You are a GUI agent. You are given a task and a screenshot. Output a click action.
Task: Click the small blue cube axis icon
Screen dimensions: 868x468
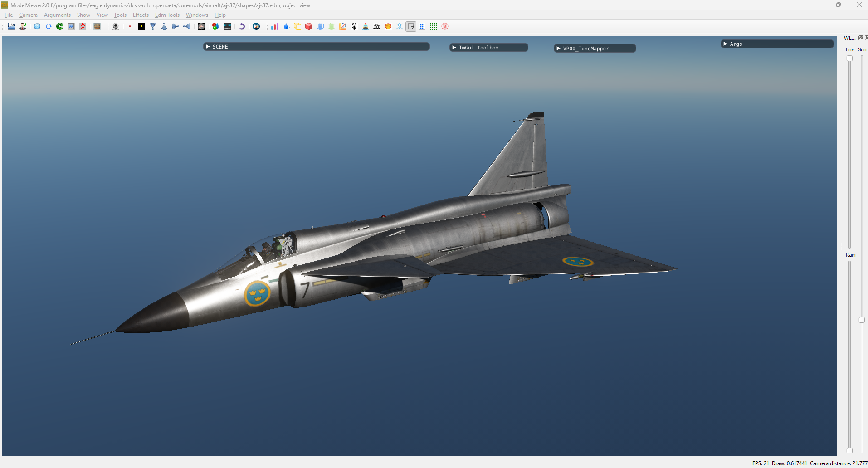tap(286, 26)
